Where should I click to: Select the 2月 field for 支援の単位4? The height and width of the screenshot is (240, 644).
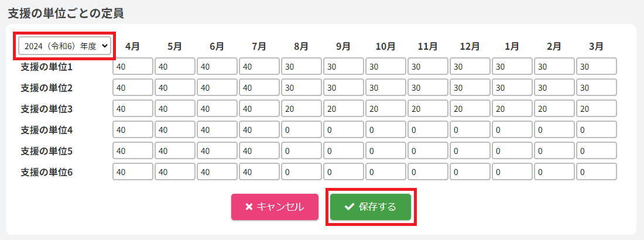(x=554, y=129)
